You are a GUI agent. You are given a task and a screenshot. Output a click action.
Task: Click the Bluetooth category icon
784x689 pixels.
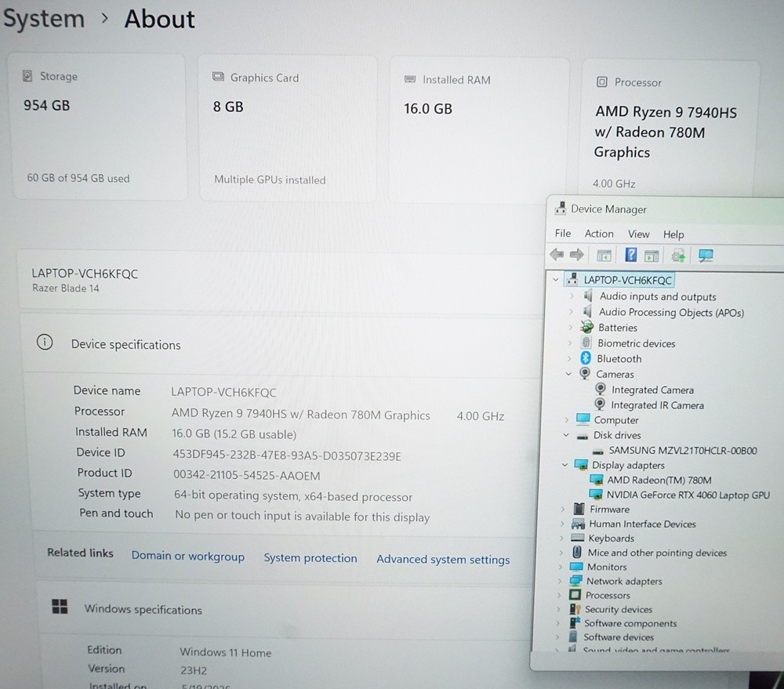586,358
